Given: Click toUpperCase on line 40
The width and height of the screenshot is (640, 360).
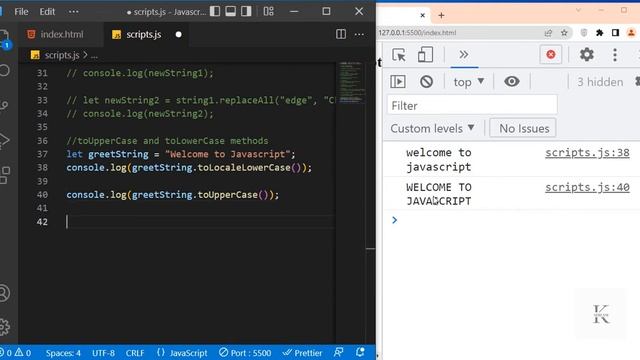Looking at the screenshot, I should 227,195.
